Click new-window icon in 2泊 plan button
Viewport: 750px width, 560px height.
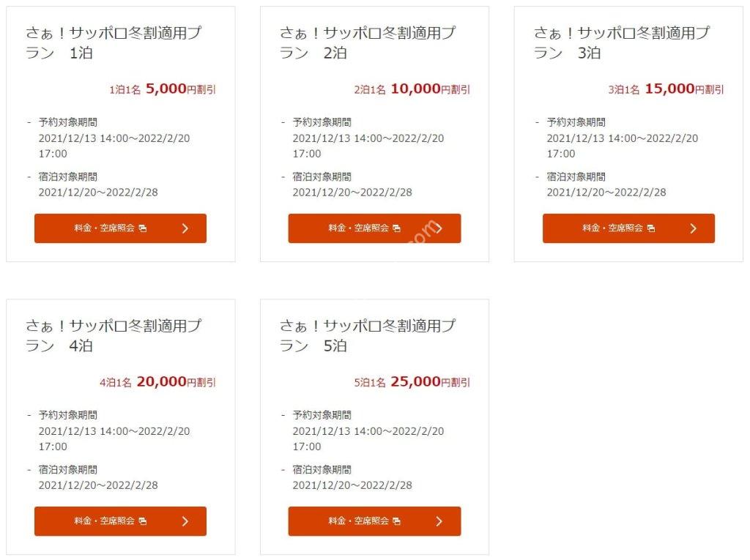(x=396, y=228)
